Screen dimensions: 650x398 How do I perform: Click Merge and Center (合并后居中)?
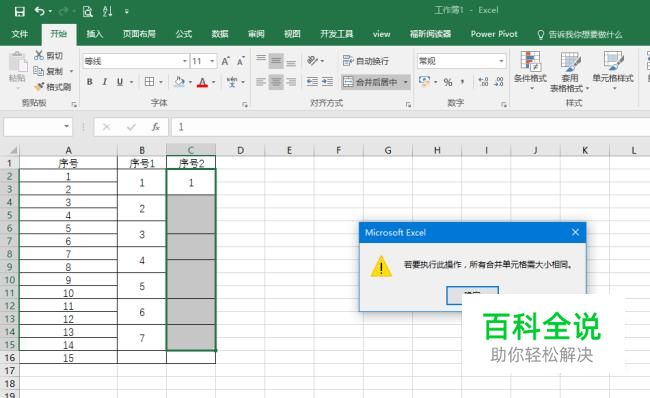[x=371, y=82]
